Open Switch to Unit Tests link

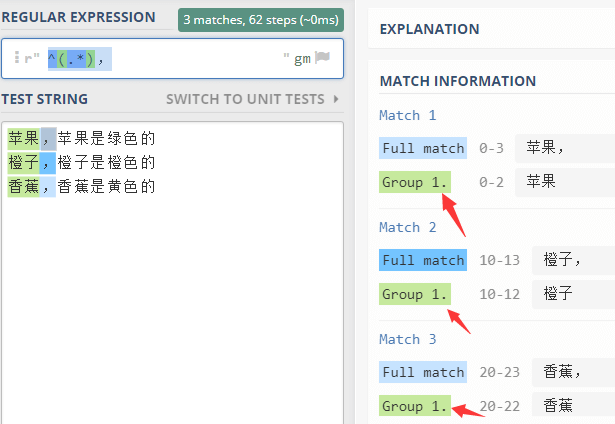[245, 99]
